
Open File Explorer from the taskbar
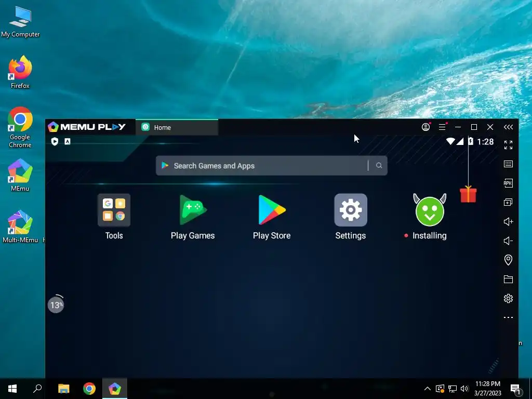coord(64,389)
